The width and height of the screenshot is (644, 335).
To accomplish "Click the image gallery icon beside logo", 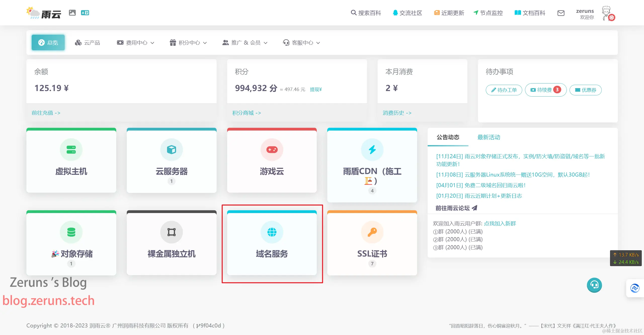I will coord(72,13).
